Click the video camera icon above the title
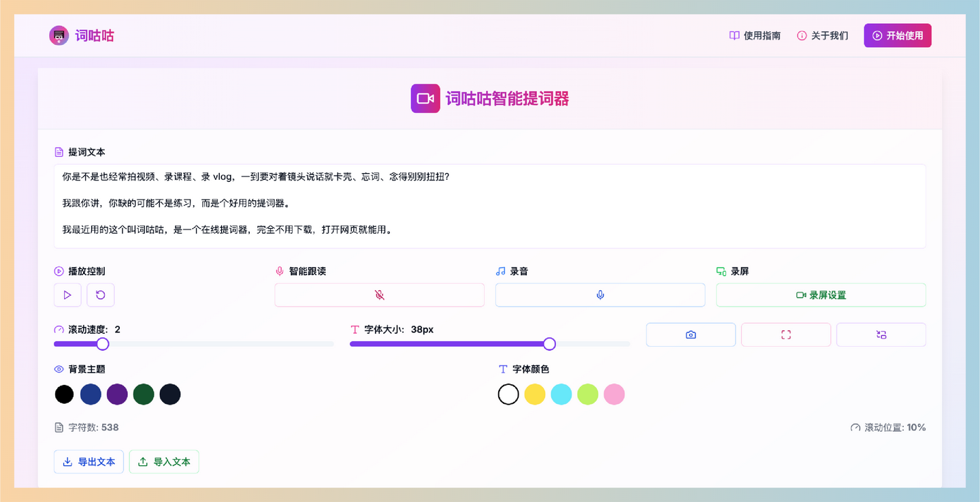 pyautogui.click(x=425, y=98)
